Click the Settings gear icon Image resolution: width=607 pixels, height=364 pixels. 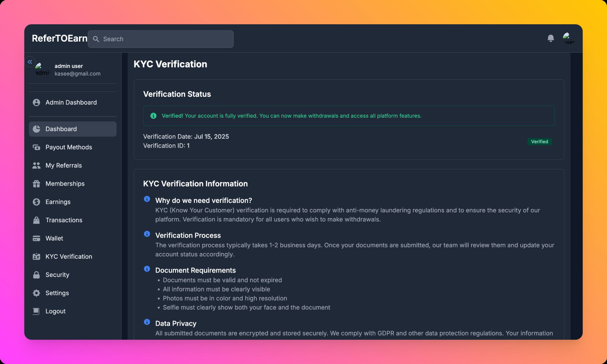(x=36, y=293)
